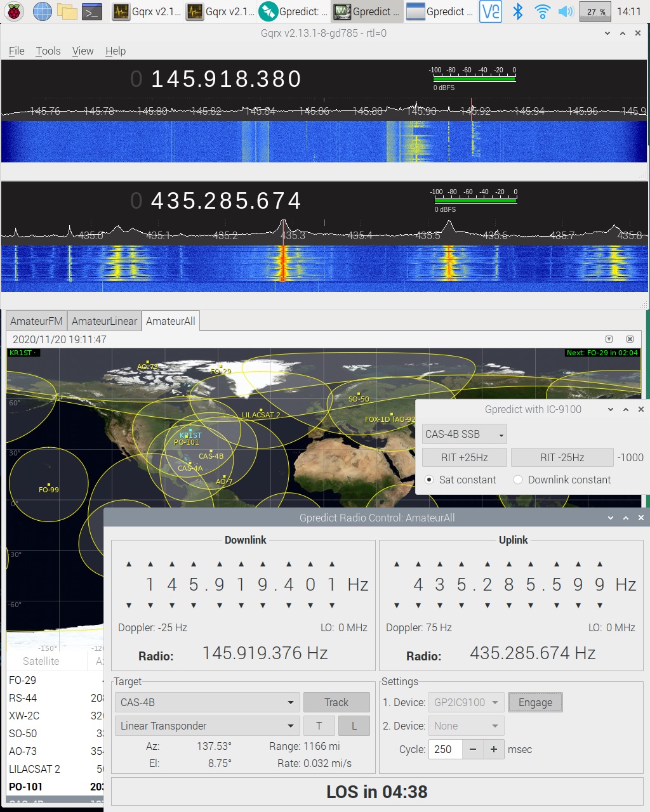
Task: Select XW-2C in the satellite list
Action: [55, 716]
